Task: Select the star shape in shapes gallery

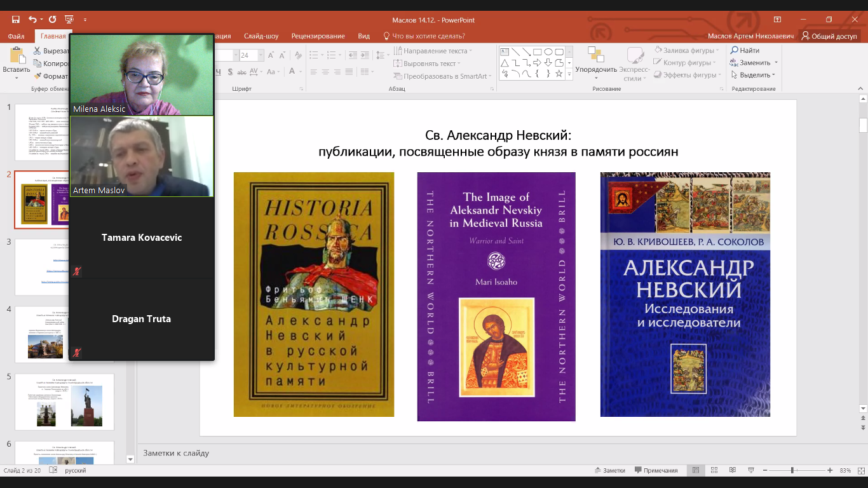Action: (x=559, y=74)
